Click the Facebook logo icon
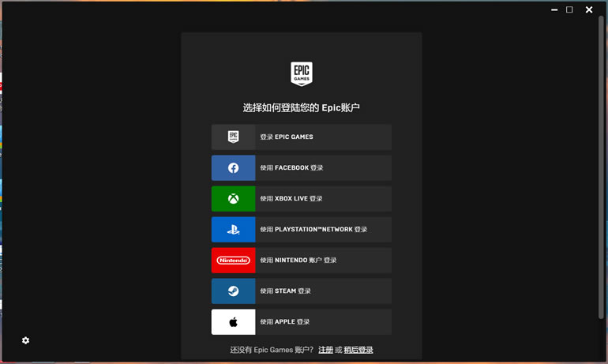The height and width of the screenshot is (364, 608). (x=233, y=168)
